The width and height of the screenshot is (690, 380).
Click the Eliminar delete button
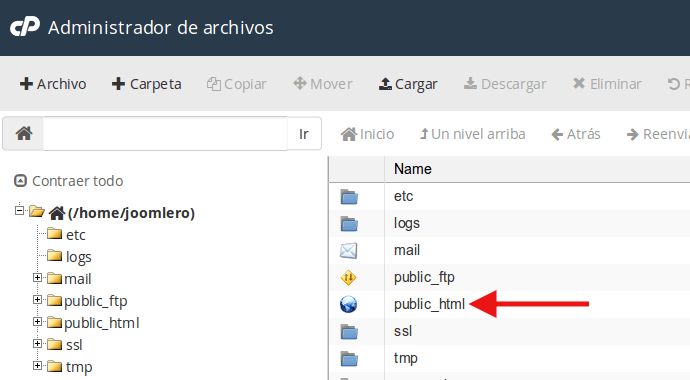coord(607,84)
